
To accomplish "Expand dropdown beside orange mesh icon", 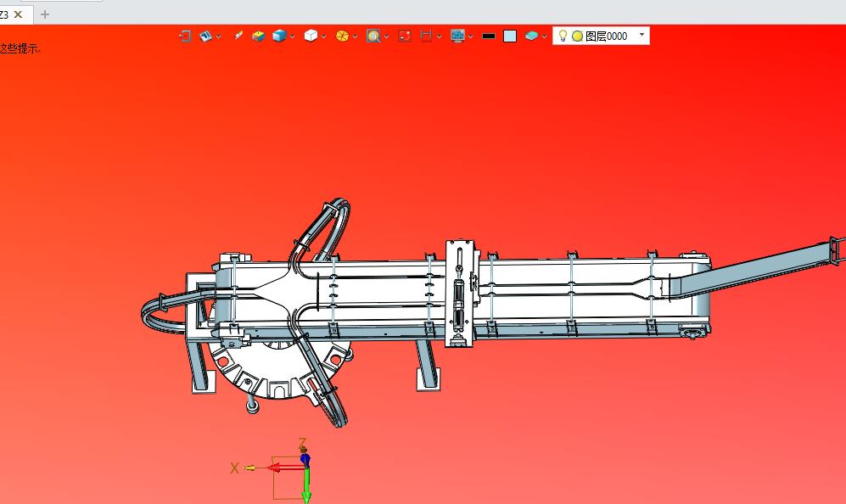I will pyautogui.click(x=355, y=36).
